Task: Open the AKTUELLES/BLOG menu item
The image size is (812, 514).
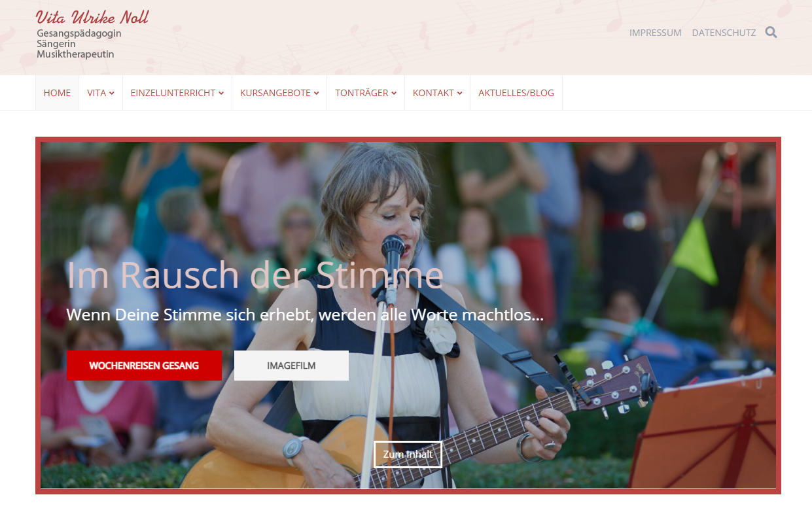Action: tap(516, 93)
